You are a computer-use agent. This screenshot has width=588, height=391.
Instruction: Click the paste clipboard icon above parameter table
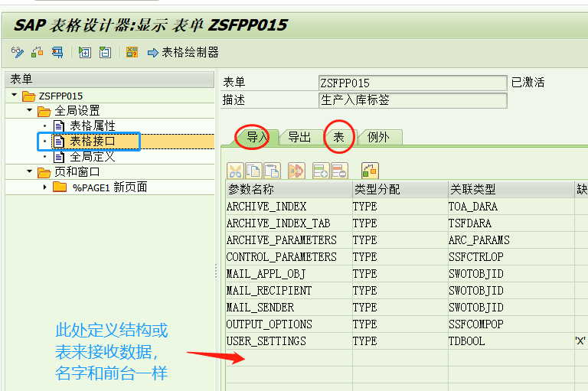tap(272, 171)
